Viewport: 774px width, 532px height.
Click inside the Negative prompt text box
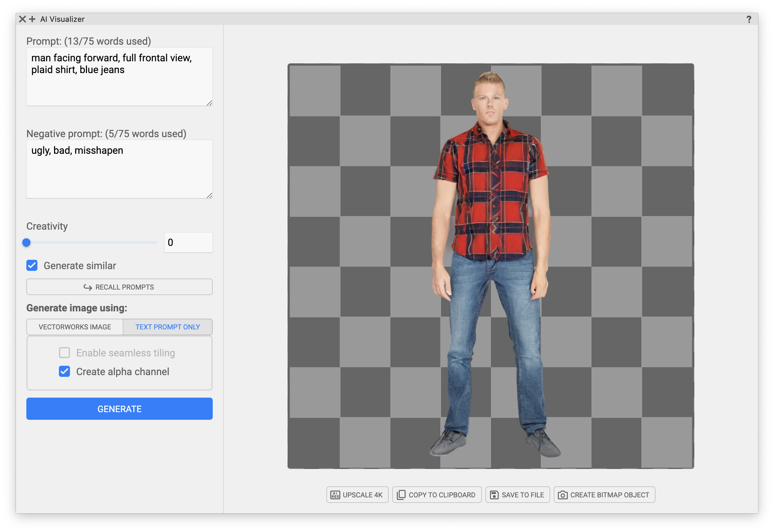click(x=120, y=173)
